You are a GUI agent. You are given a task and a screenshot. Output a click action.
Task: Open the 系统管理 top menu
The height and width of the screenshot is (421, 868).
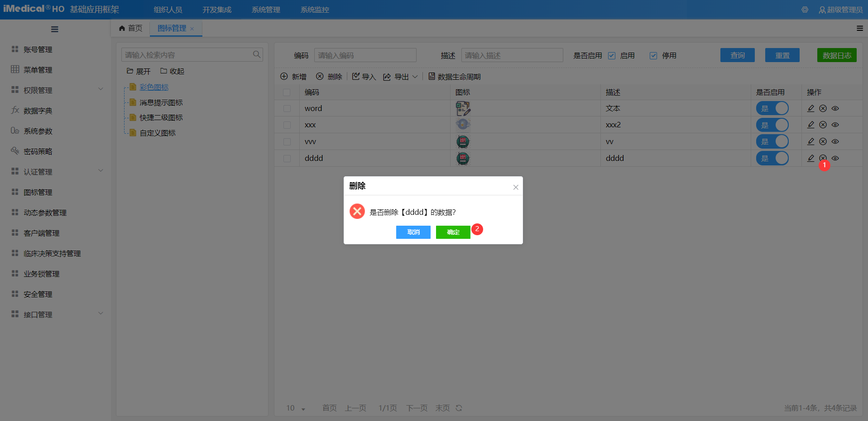(266, 10)
